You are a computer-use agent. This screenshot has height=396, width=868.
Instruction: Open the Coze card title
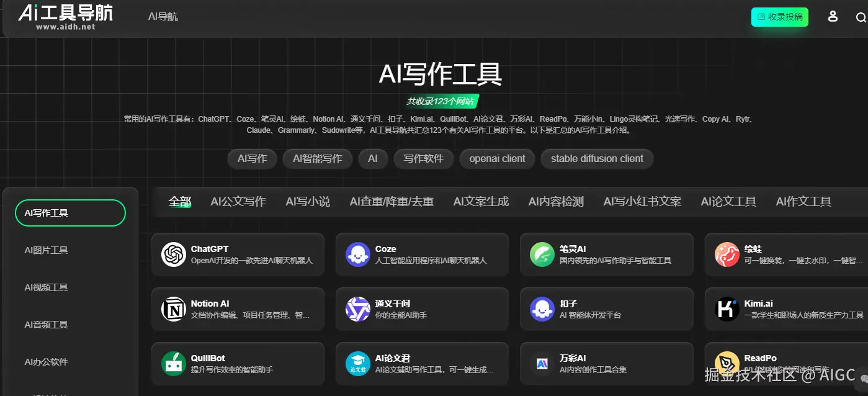click(x=385, y=249)
